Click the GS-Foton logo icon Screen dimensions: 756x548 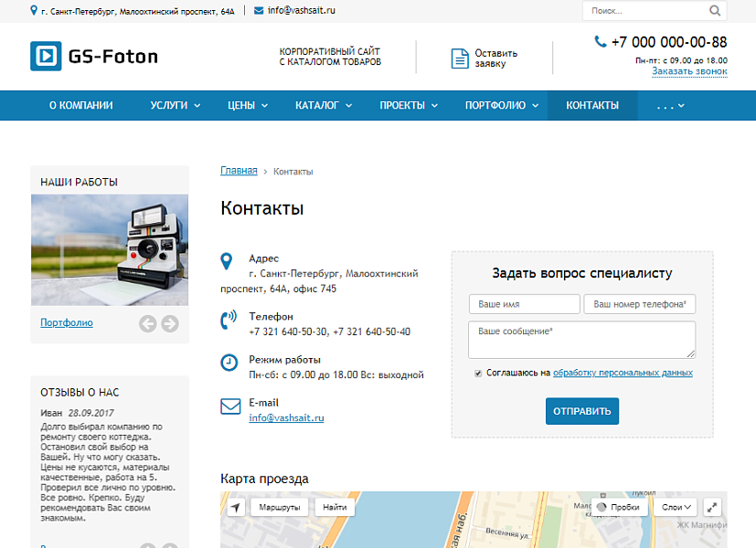[x=45, y=57]
